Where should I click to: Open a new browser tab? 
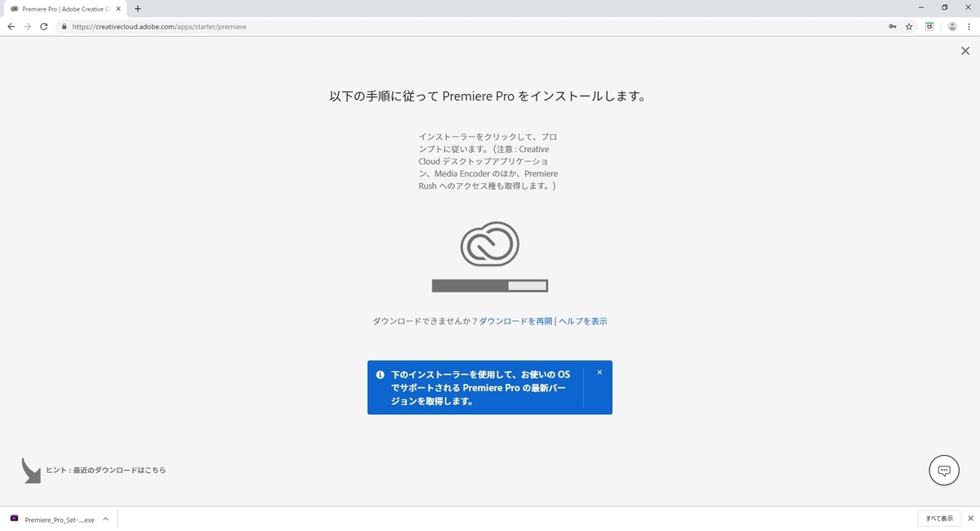pos(137,8)
